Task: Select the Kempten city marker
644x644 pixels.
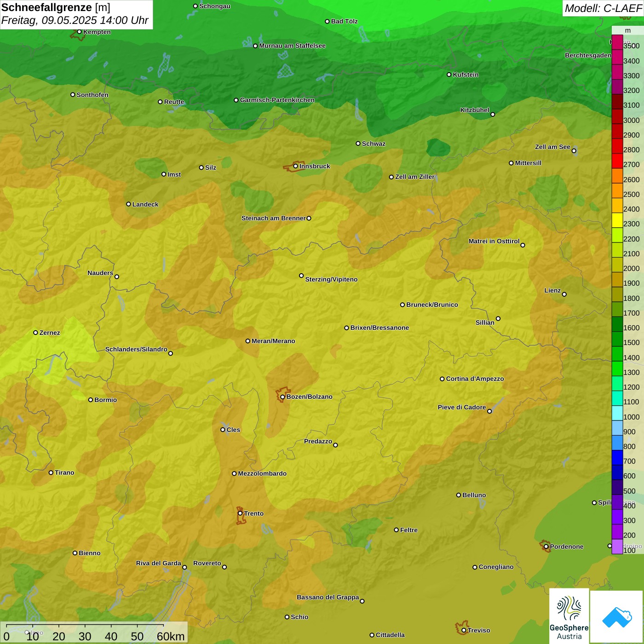Action: pos(79,32)
